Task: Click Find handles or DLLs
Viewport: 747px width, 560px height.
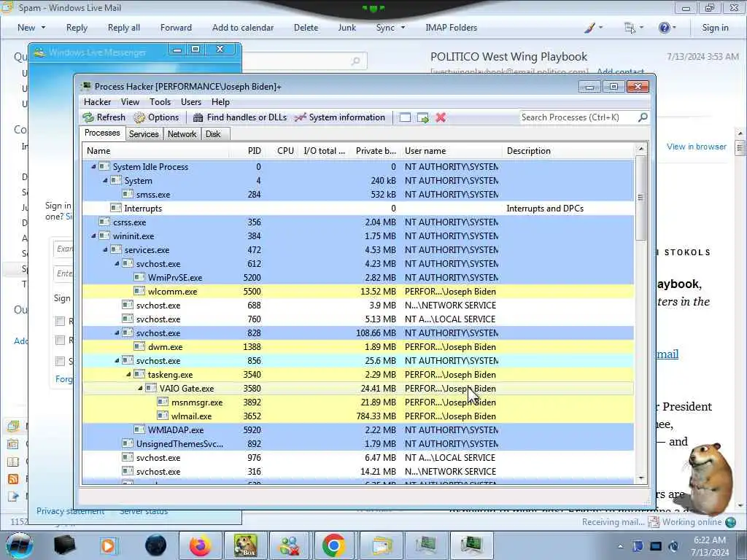Action: (x=239, y=117)
